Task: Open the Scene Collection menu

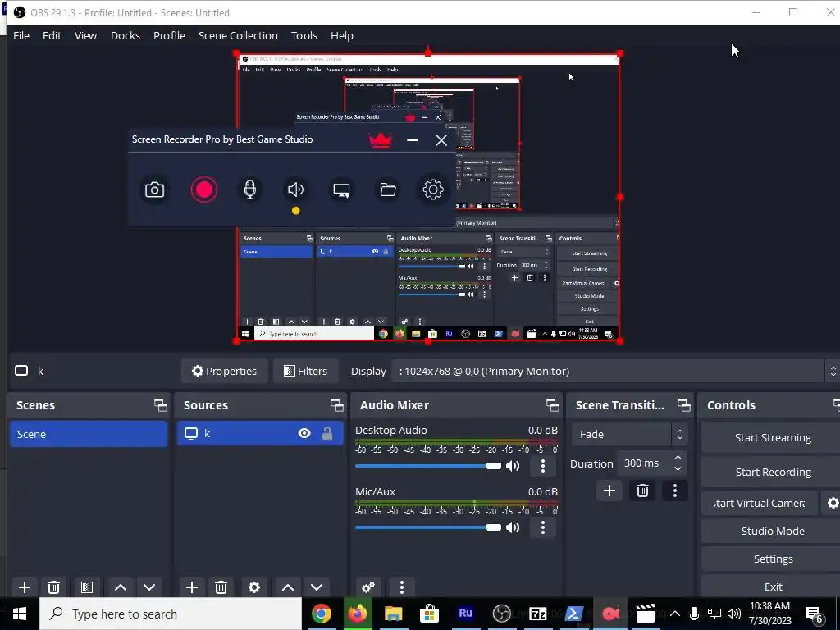Action: coord(238,35)
